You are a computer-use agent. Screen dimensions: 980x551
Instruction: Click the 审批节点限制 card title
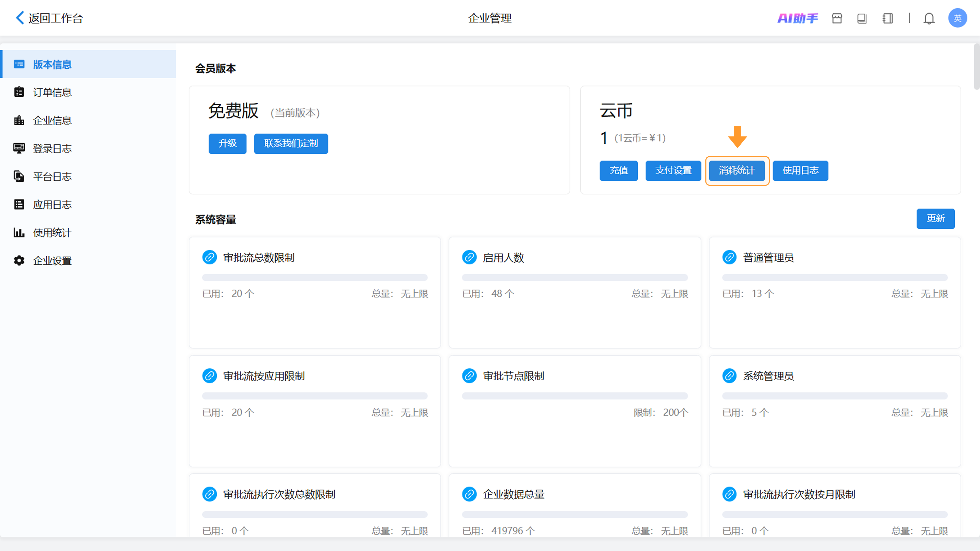coord(513,376)
